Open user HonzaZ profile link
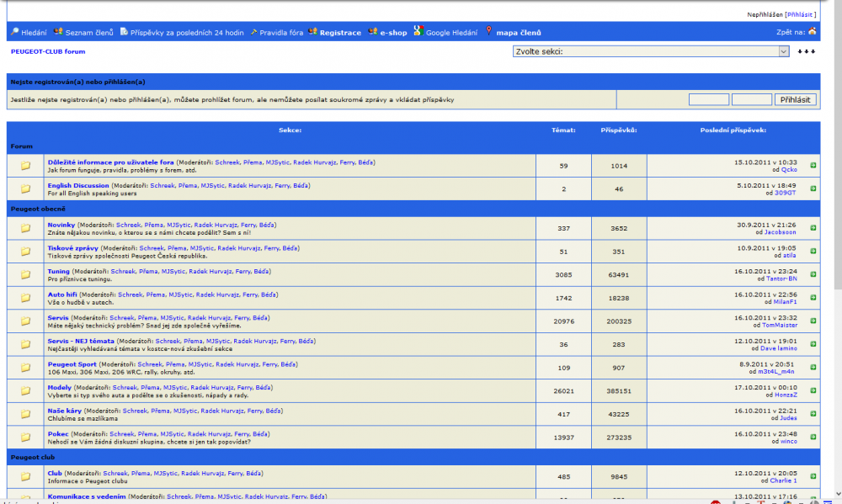The image size is (842, 504). point(786,395)
